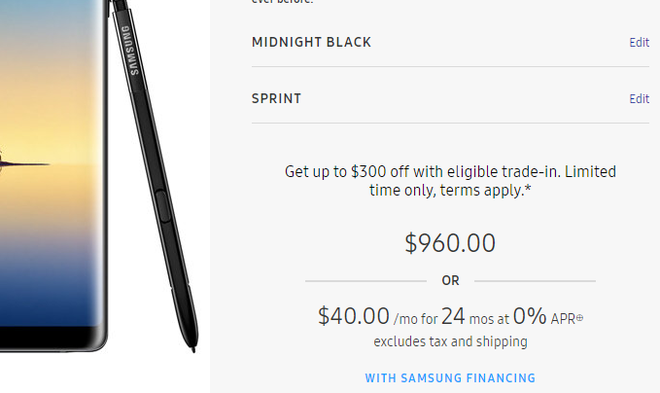The image size is (660, 393).
Task: Click the side button on the S Pen
Action: pyautogui.click(x=163, y=206)
